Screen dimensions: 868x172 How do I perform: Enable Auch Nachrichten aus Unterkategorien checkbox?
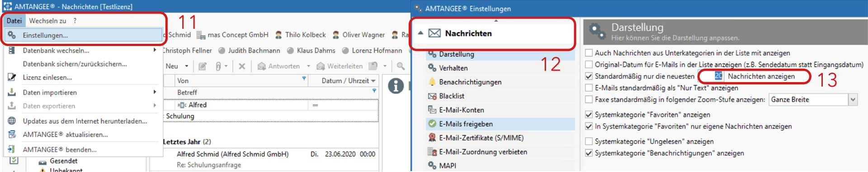click(589, 53)
